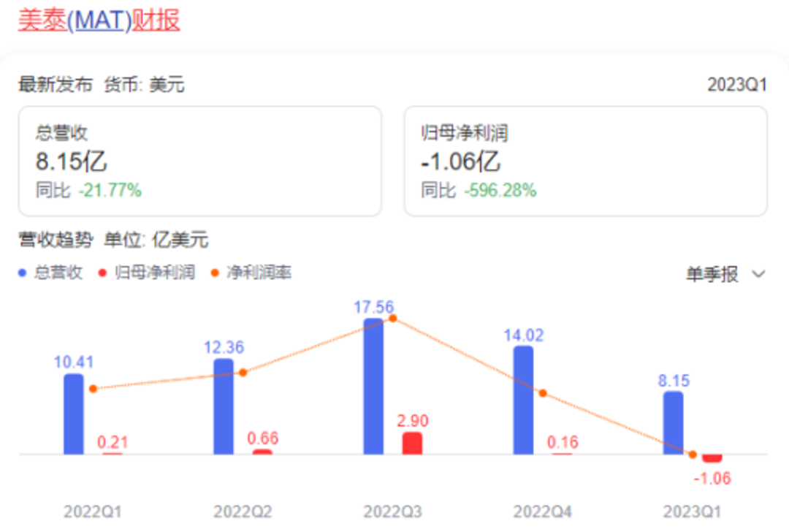This screenshot has height=532, width=789.
Task: Click the 2022Q2 net profit bar 0.66
Action: (262, 452)
